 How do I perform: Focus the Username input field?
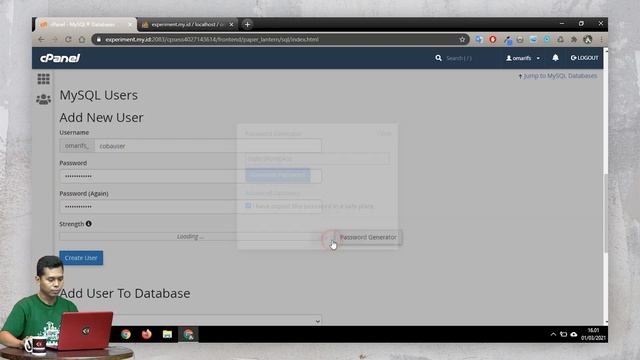coord(208,146)
